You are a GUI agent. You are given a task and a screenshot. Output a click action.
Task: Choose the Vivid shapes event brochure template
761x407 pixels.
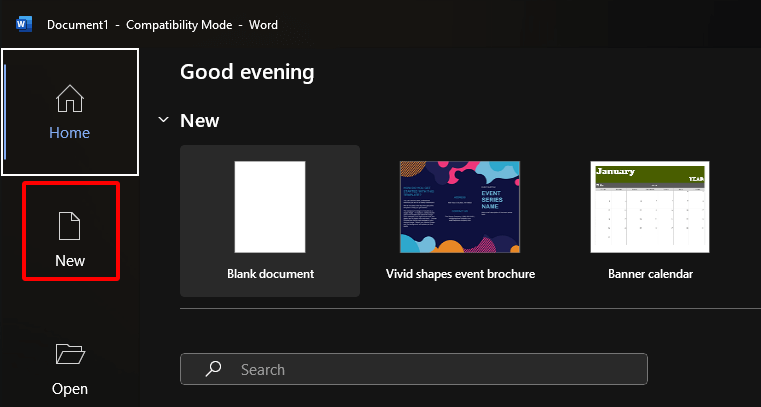click(x=460, y=221)
